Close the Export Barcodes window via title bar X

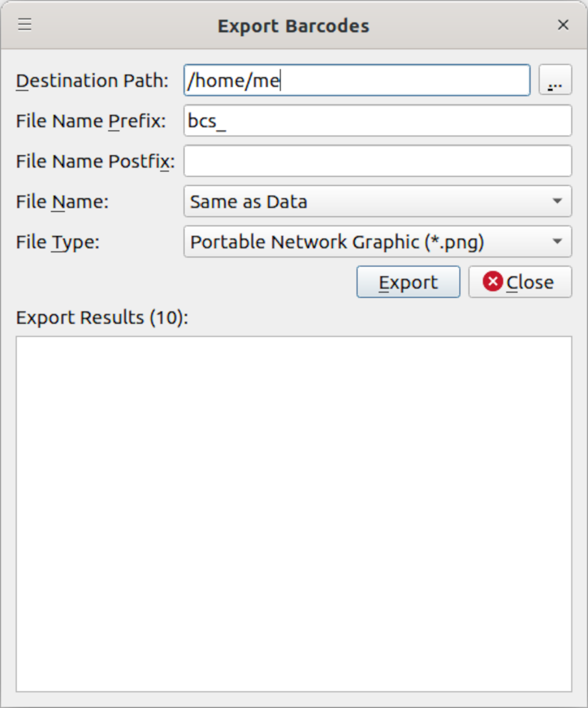pyautogui.click(x=563, y=25)
